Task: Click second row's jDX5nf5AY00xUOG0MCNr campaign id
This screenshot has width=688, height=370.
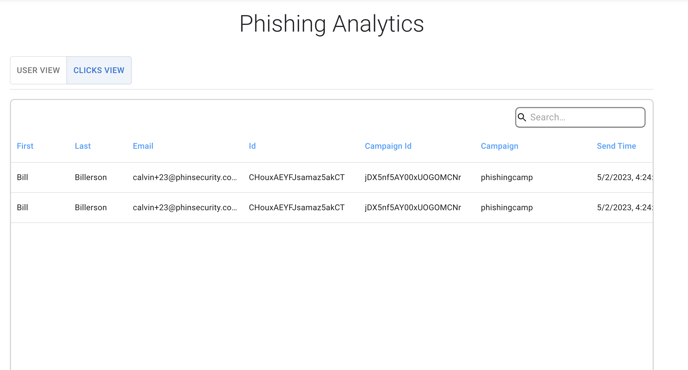Action: 413,208
